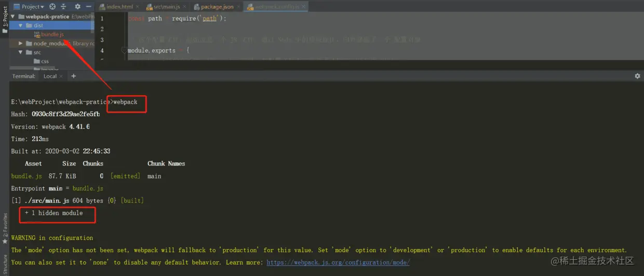Close the Local terminal session

[62, 76]
